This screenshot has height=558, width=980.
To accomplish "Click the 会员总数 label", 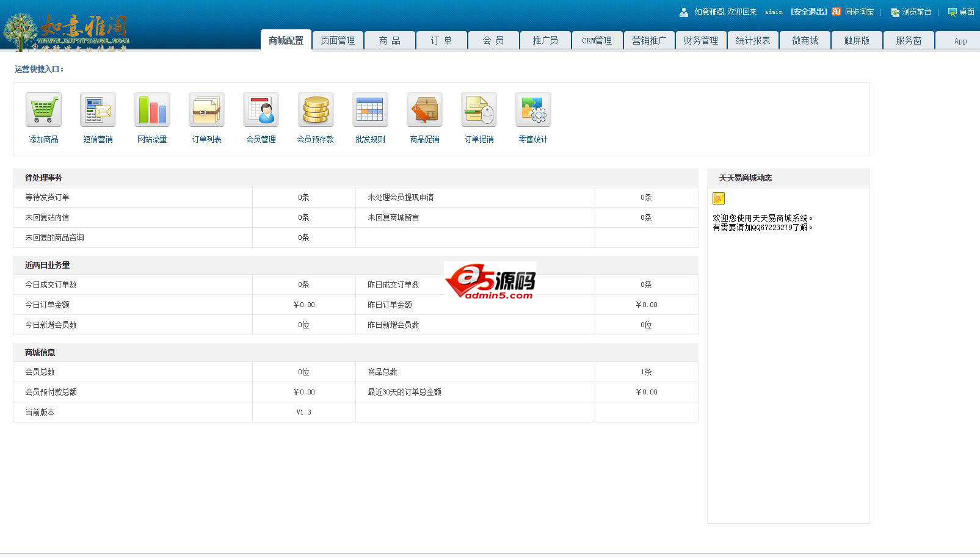I will tap(40, 372).
